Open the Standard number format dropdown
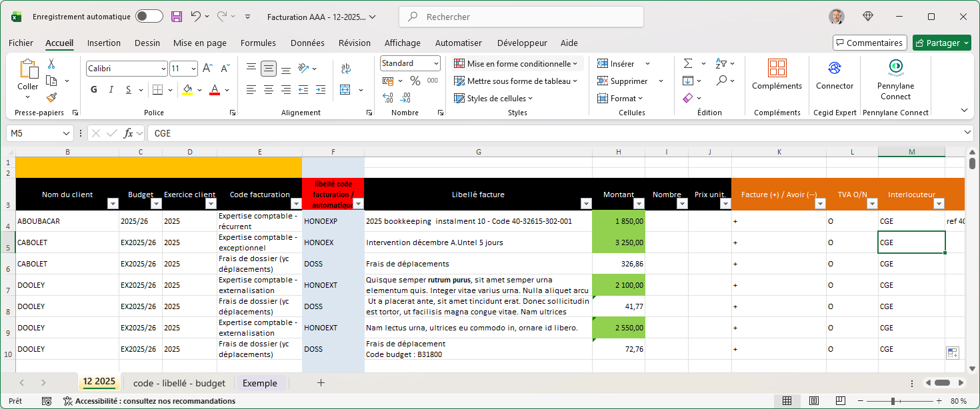The width and height of the screenshot is (980, 409). (436, 63)
